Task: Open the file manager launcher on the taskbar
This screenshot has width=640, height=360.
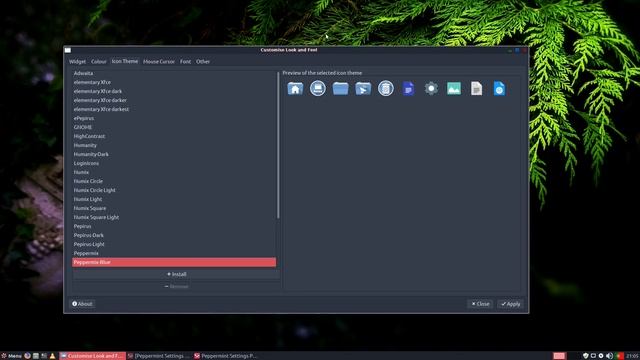Action: (36, 356)
